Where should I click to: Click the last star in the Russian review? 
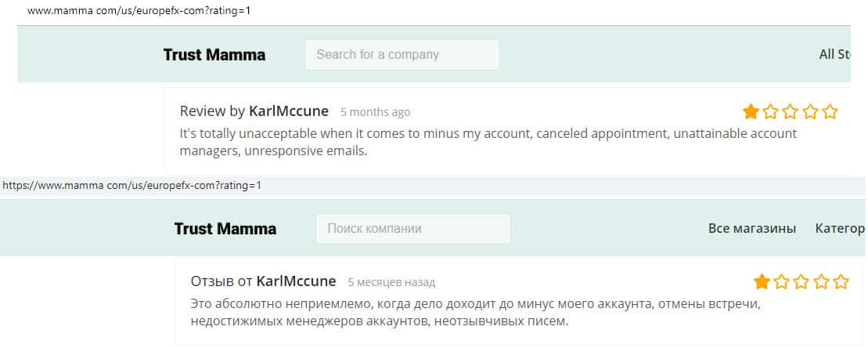(841, 281)
